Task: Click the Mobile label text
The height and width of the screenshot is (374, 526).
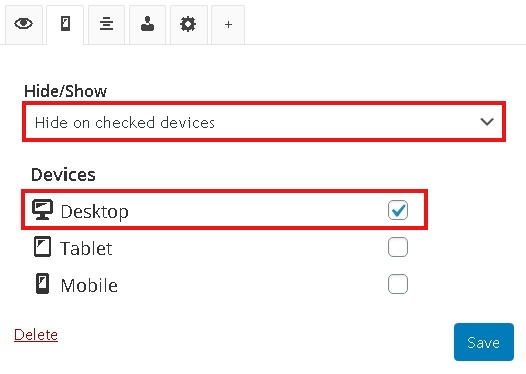Action: click(x=89, y=285)
